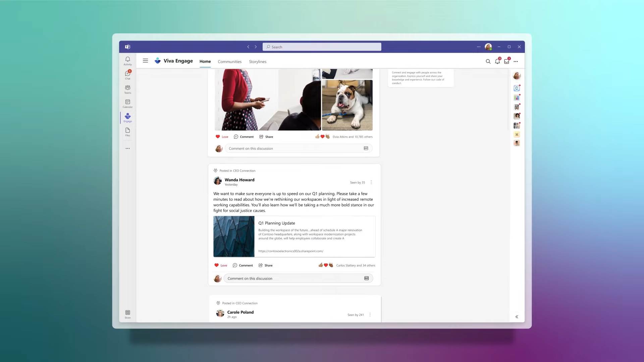The height and width of the screenshot is (362, 644).
Task: Open the three-dot menu on Wanda Howard's post
Action: (x=371, y=182)
